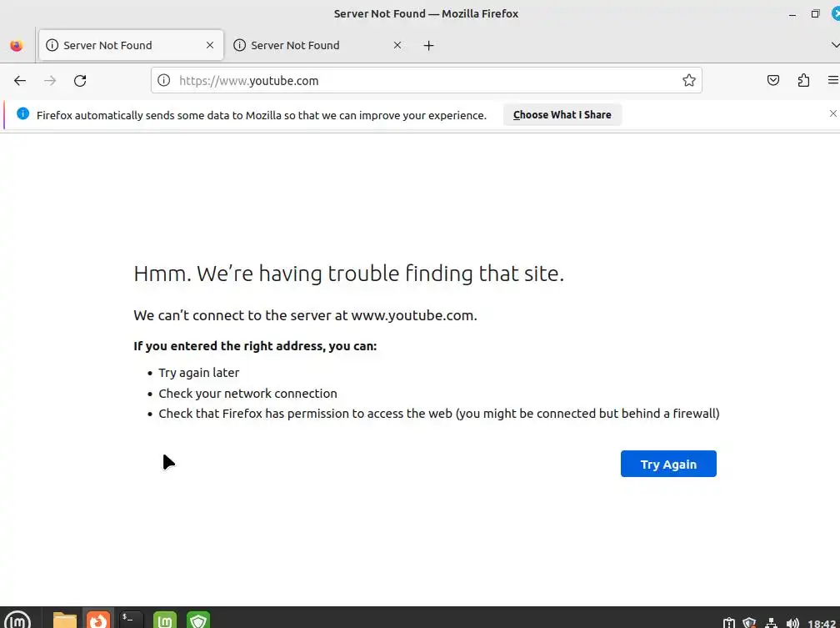Click the forward navigation arrow
840x628 pixels.
50,81
